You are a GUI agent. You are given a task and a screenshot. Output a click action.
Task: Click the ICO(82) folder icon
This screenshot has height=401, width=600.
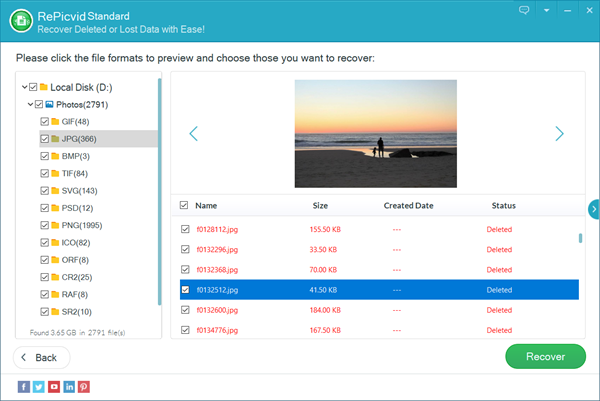click(x=55, y=243)
